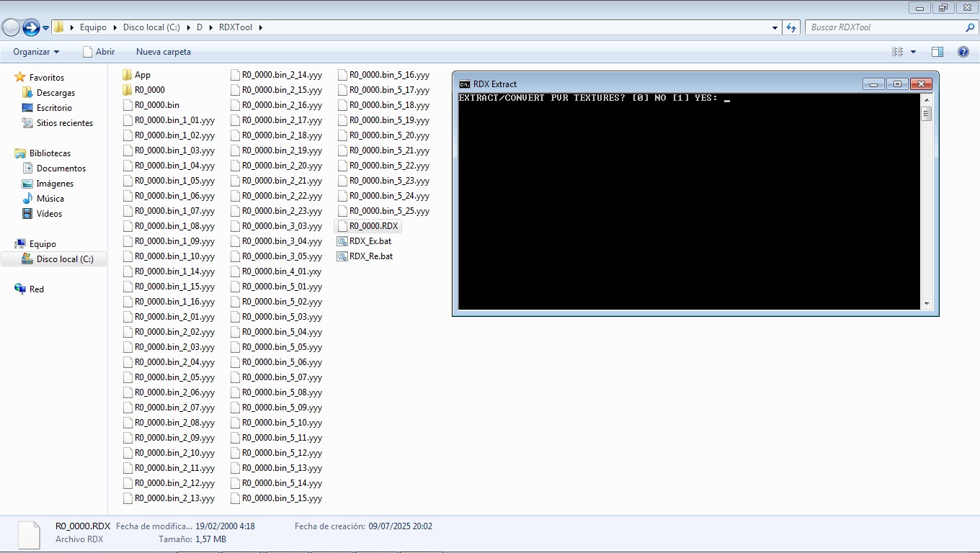Open Vídeos library
This screenshot has height=553, width=980.
49,214
